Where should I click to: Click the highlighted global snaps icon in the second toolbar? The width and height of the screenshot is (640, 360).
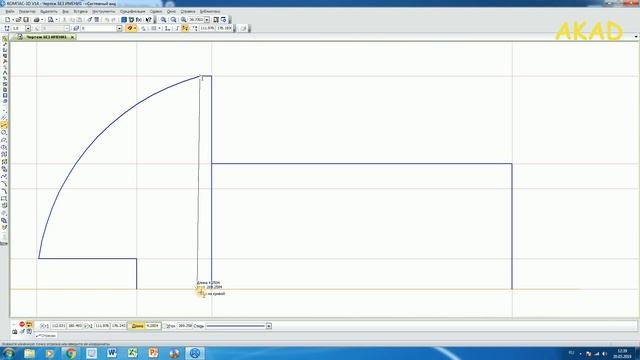tap(130, 28)
